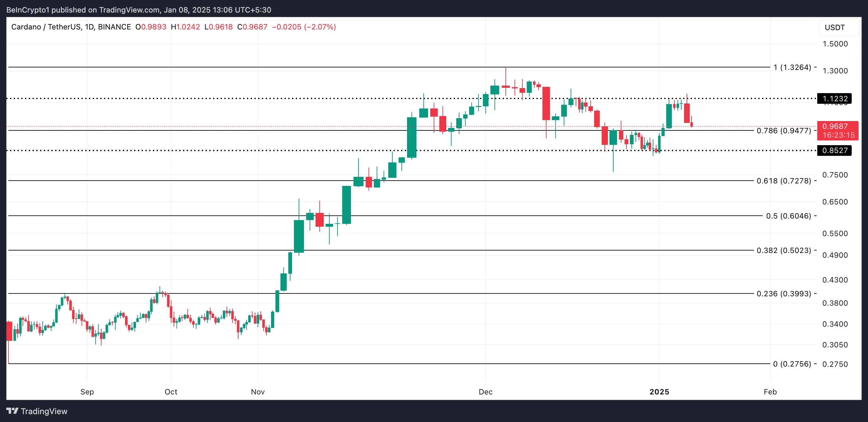Click the 2025 marker on time axis
868x422 pixels.
(x=659, y=392)
